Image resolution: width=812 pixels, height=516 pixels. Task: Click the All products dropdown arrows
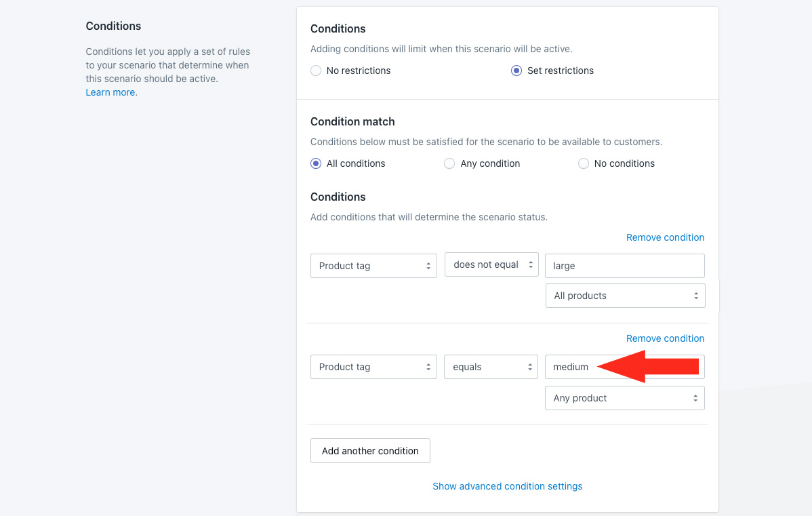tap(695, 296)
